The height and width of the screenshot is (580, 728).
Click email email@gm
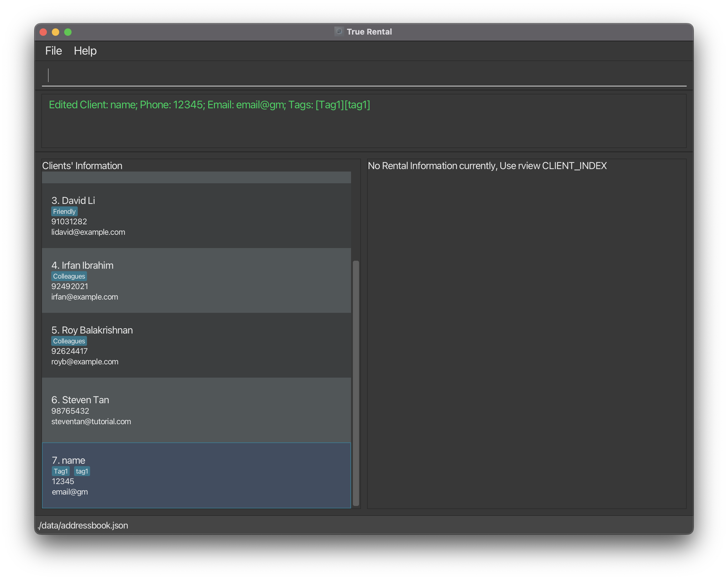tap(70, 492)
